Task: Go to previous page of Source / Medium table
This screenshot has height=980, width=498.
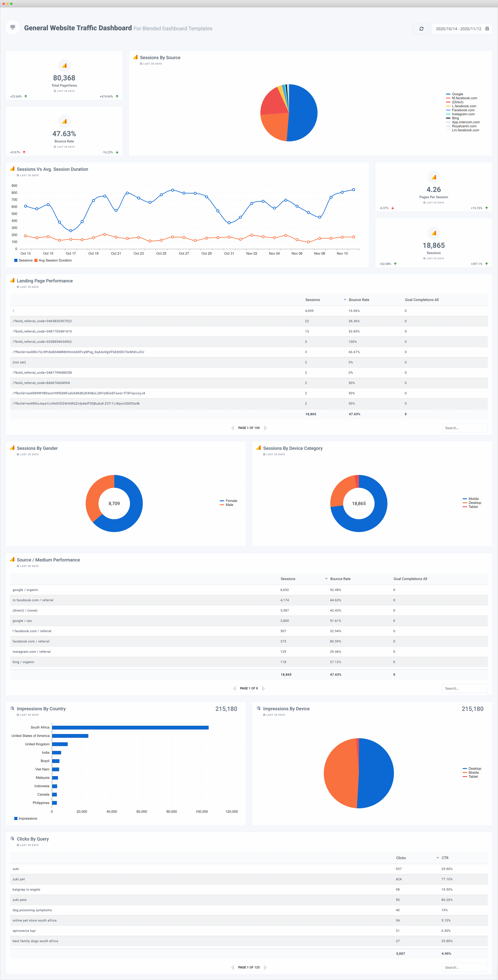Action: click(234, 688)
